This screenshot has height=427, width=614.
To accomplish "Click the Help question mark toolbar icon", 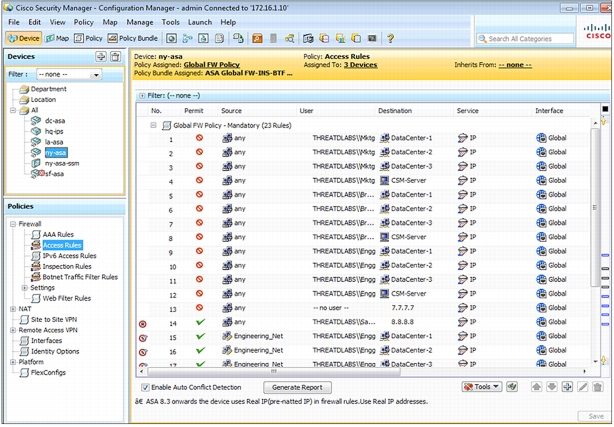I will [390, 38].
